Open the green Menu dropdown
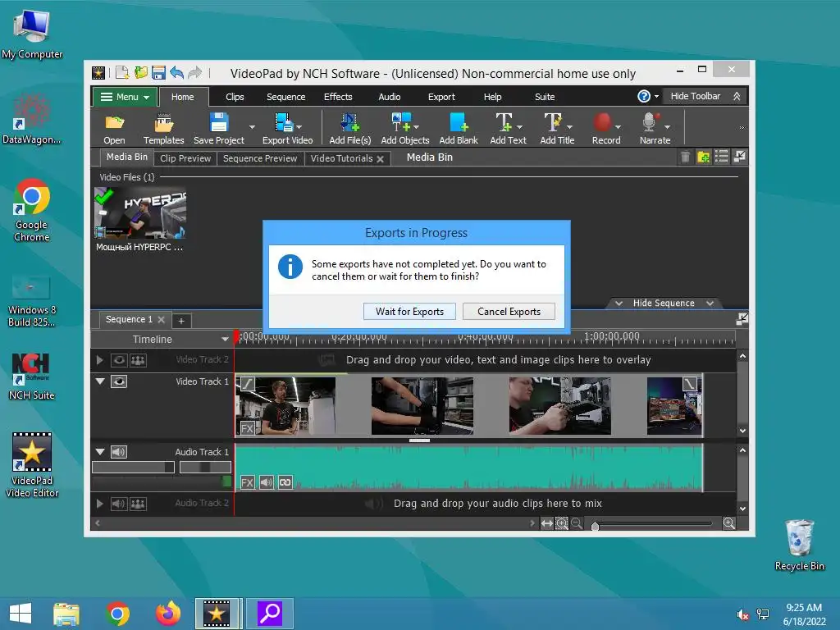The height and width of the screenshot is (630, 840). [125, 97]
